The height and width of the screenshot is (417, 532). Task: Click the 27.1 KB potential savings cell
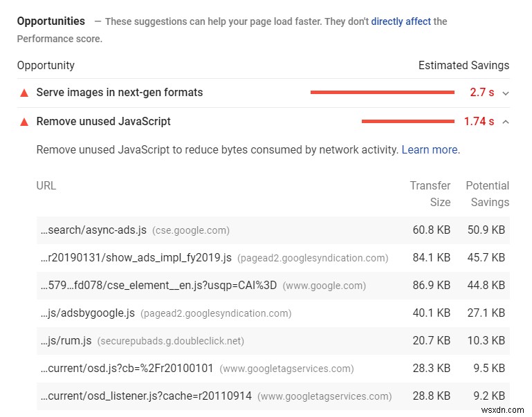[486, 313]
